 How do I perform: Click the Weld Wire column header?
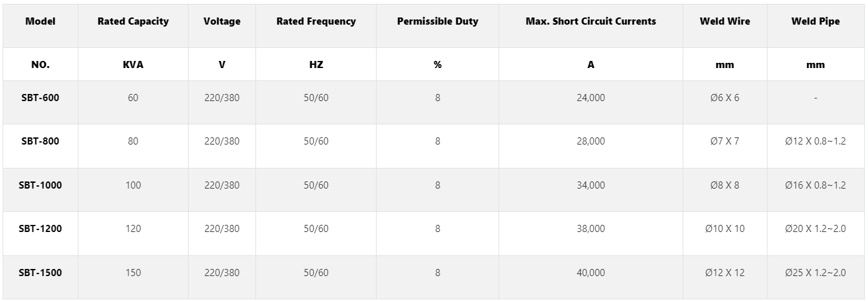pos(725,21)
